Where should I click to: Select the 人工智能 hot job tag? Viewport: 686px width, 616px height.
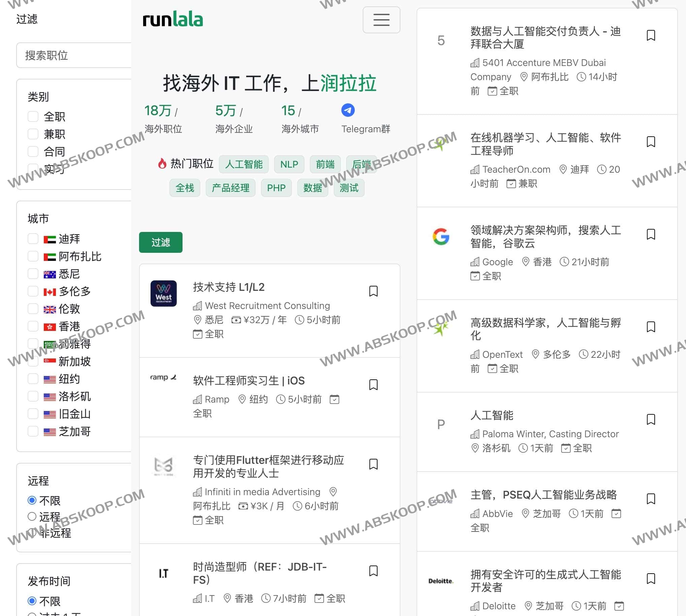(x=243, y=164)
